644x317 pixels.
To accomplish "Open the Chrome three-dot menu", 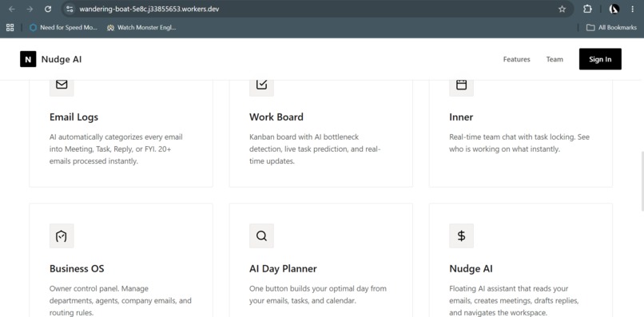I will tap(633, 9).
